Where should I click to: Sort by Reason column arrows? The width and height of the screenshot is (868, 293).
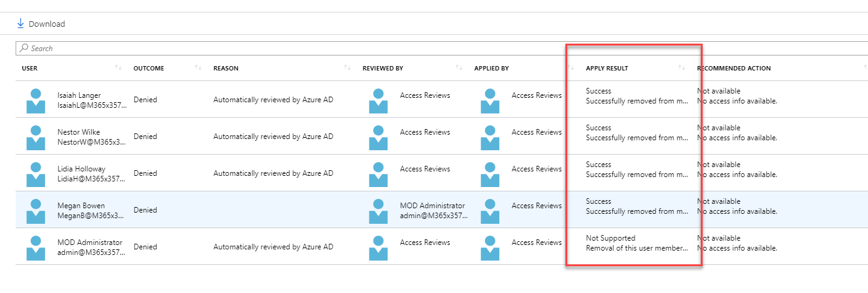pyautogui.click(x=347, y=68)
